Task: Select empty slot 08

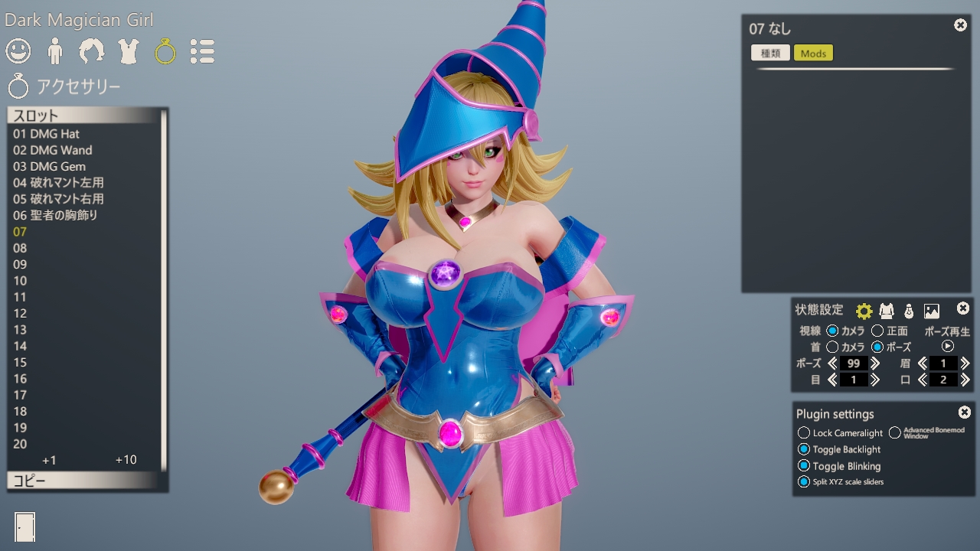Action: point(84,248)
